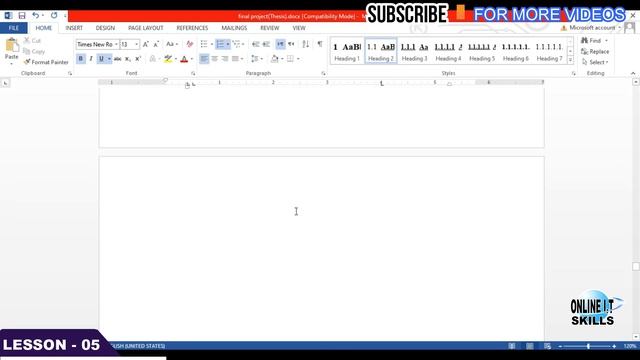Open the FILE tab
The width and height of the screenshot is (640, 360).
pyautogui.click(x=14, y=28)
